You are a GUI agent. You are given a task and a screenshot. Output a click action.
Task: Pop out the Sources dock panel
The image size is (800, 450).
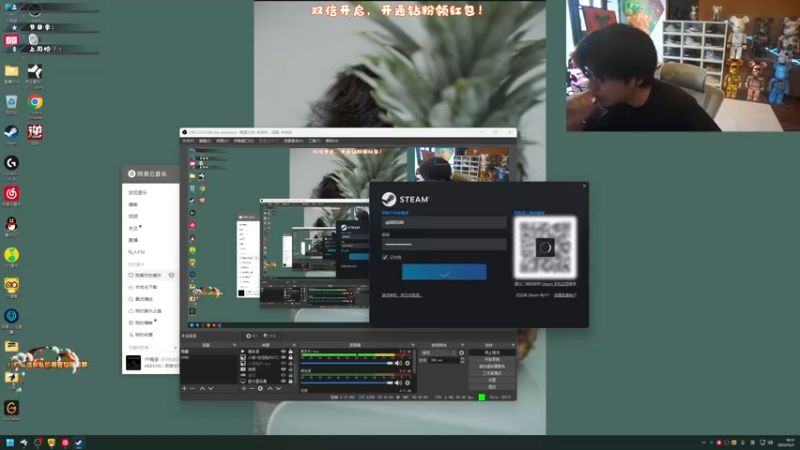(x=294, y=345)
